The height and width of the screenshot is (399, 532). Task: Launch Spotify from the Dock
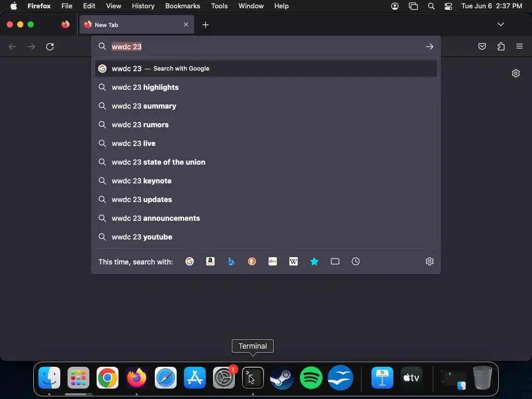point(311,377)
